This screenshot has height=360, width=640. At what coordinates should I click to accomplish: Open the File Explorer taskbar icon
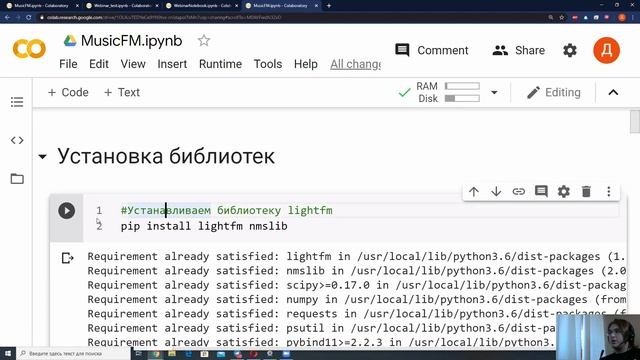172,354
